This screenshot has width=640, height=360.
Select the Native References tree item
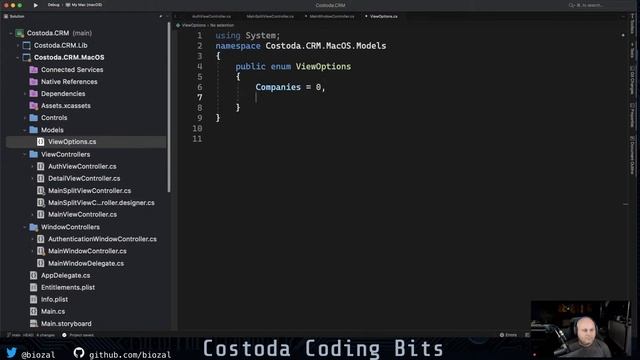coord(69,82)
